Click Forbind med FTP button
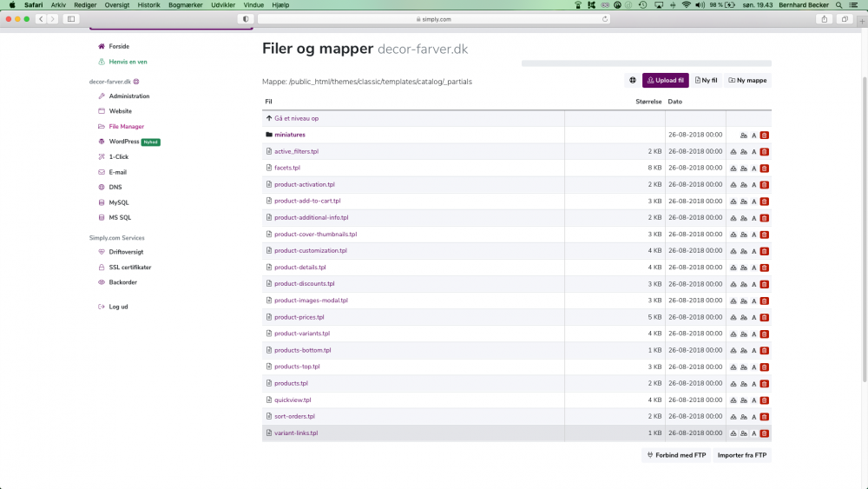 [676, 455]
